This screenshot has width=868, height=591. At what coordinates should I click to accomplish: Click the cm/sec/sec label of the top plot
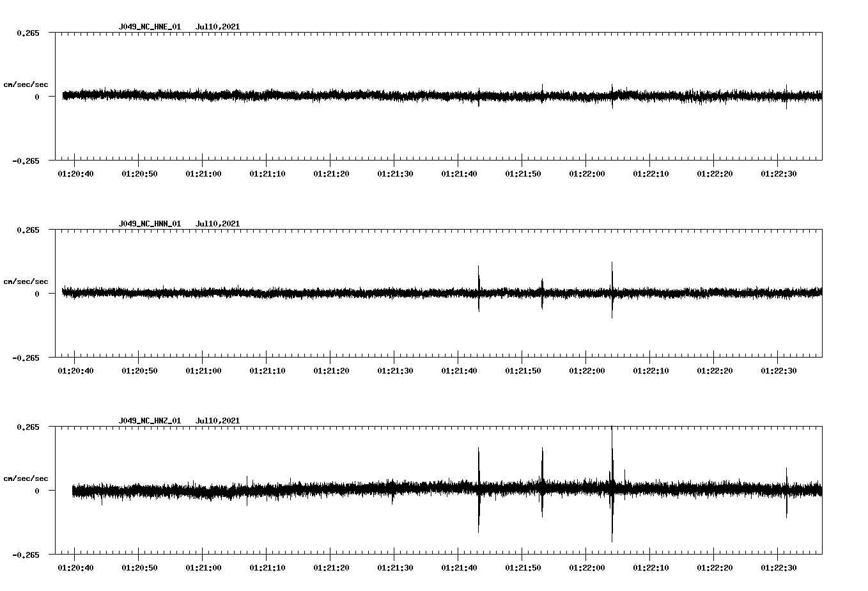click(26, 84)
